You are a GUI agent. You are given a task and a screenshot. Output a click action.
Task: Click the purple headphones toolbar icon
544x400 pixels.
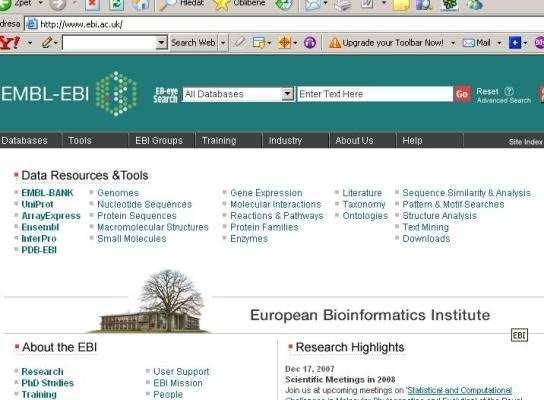click(310, 43)
